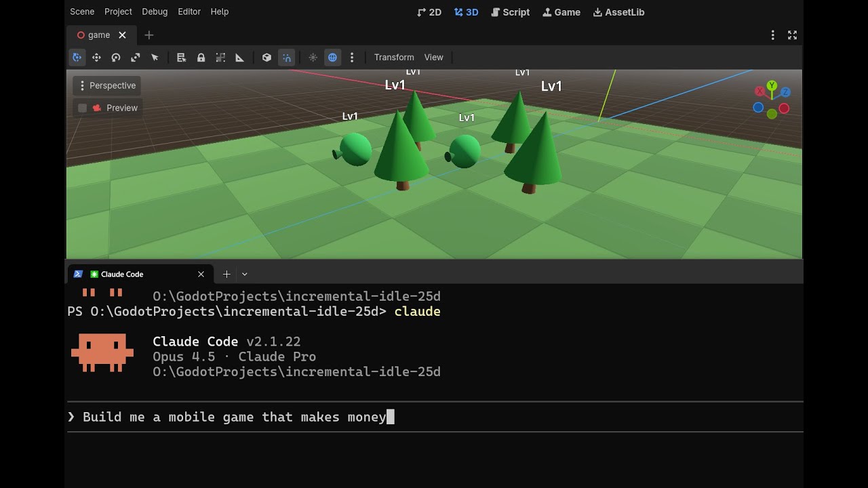
Task: Open the Help menu
Action: [x=220, y=12]
